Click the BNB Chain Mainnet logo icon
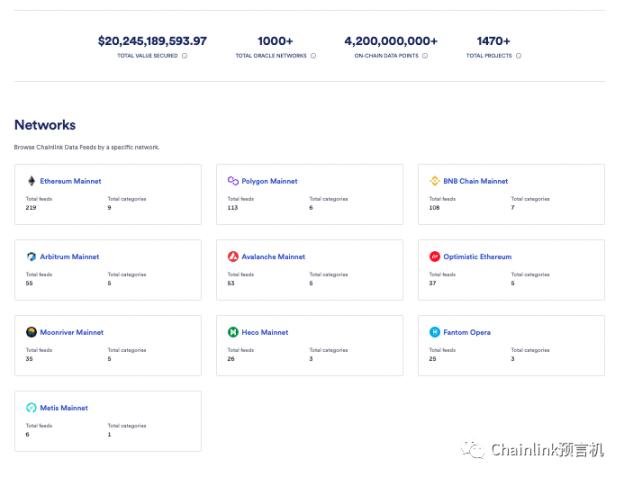 tap(435, 181)
